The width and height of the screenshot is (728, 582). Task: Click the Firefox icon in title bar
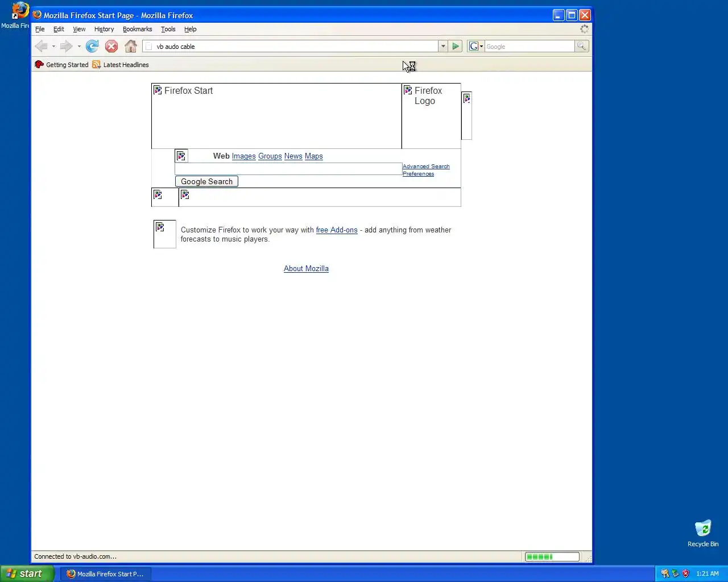38,15
